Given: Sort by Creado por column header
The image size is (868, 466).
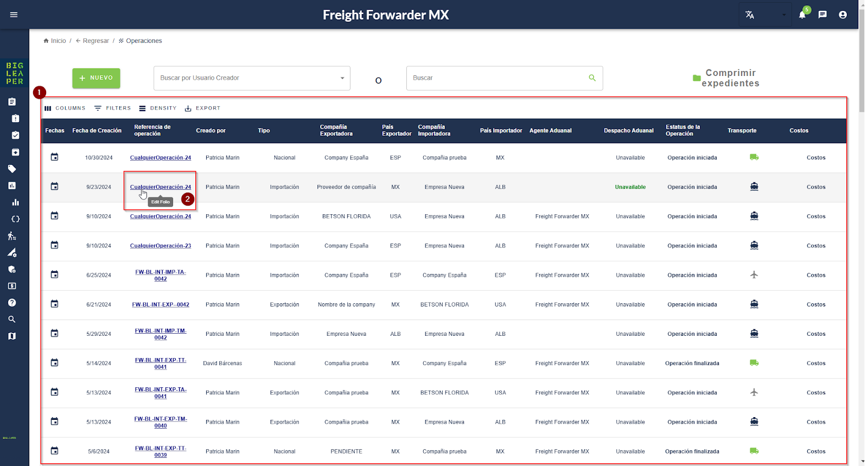Looking at the screenshot, I should 211,131.
